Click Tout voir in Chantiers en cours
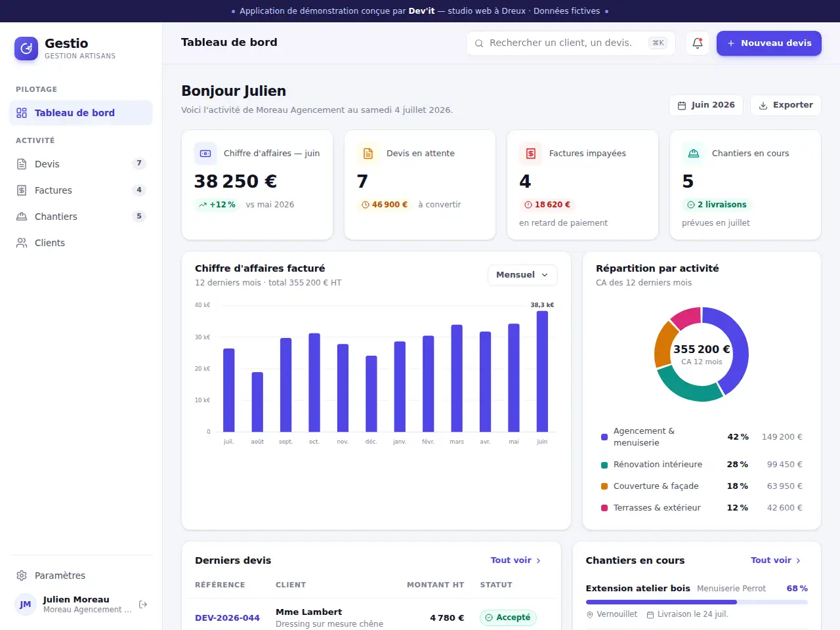This screenshot has width=840, height=630. click(x=776, y=560)
